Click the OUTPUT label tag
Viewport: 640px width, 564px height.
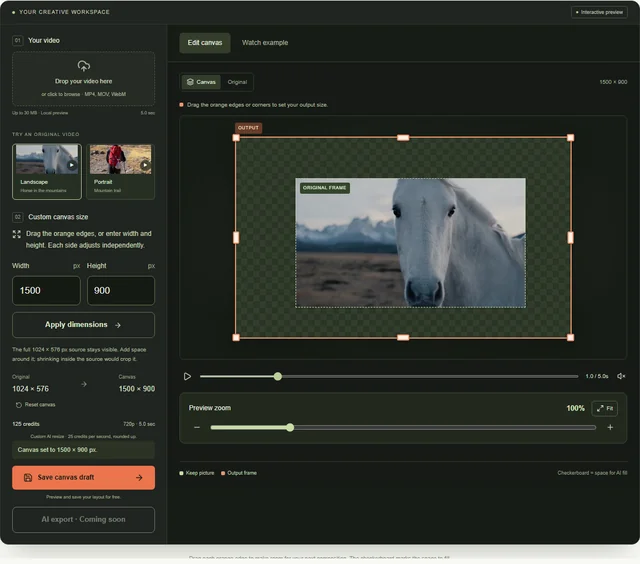[x=248, y=128]
